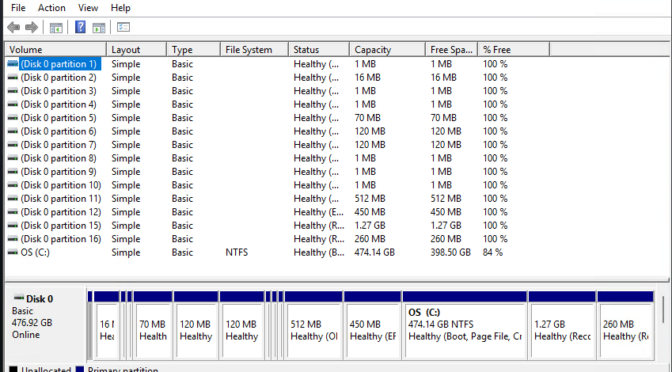Click the Disk 0 partition 1 drive icon
Screen dimensions: 672x372
(12, 64)
